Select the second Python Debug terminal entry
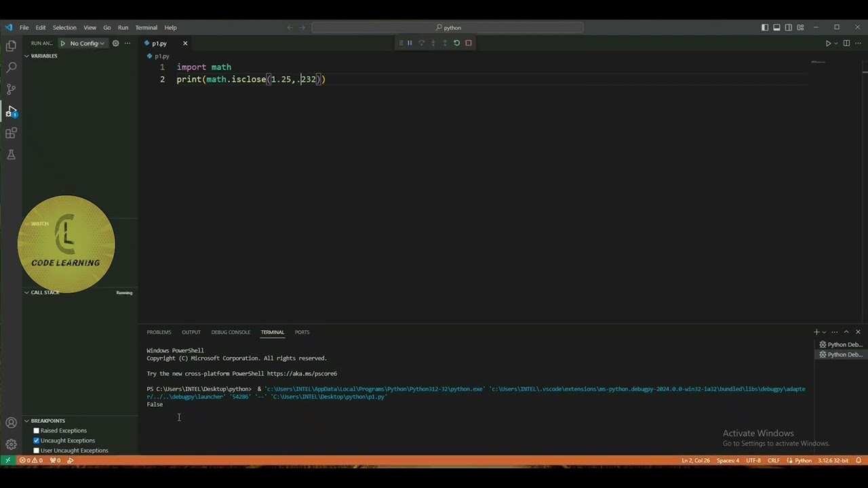Screen dimensions: 868x488 coord(841,354)
